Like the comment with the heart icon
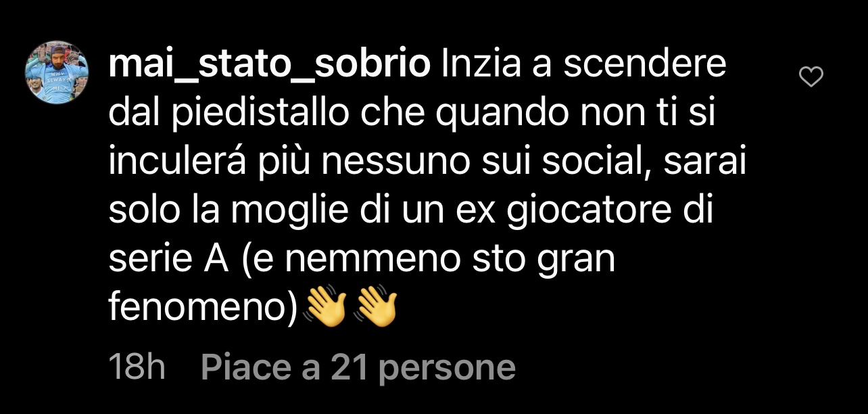Viewport: 868px width, 414px height. 811,78
